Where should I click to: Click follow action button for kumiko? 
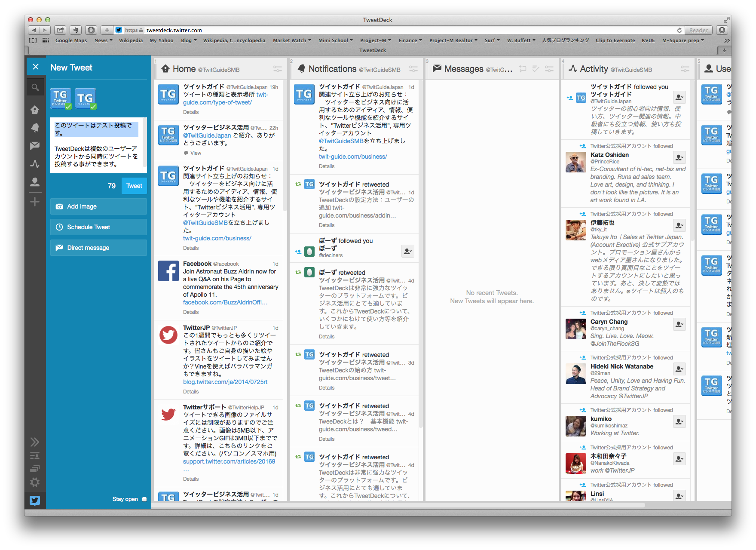pos(679,421)
